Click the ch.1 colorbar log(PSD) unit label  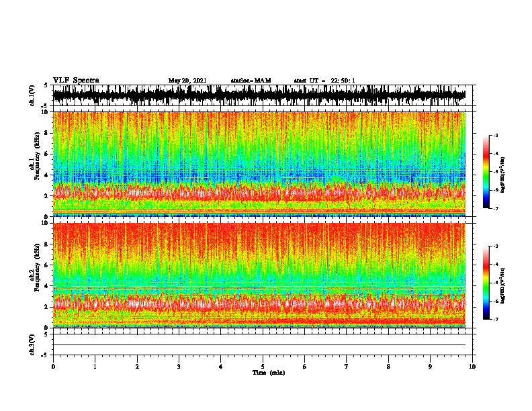click(x=503, y=175)
